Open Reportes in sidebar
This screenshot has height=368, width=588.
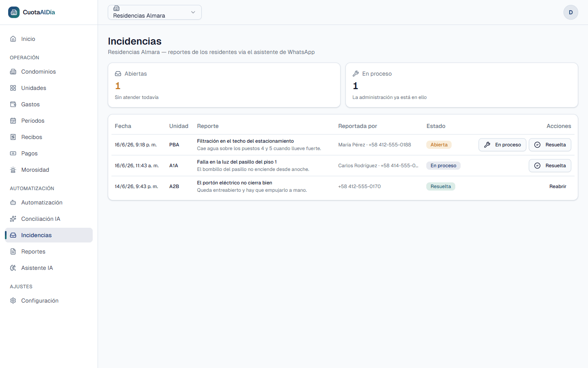tap(49, 251)
